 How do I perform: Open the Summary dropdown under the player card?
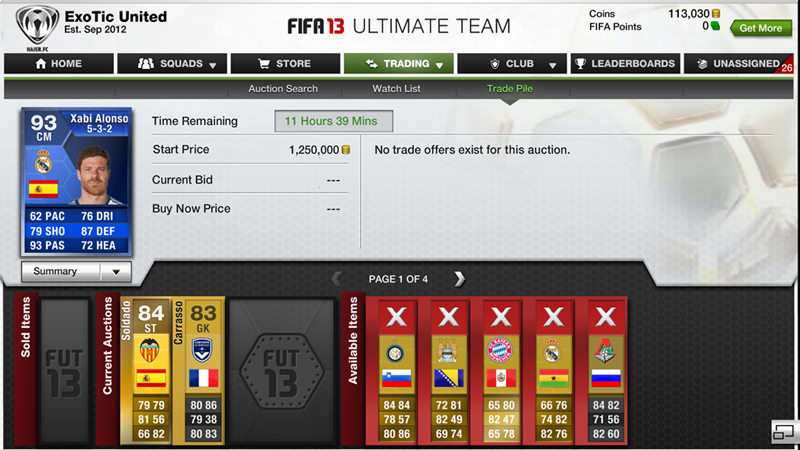pyautogui.click(x=76, y=271)
